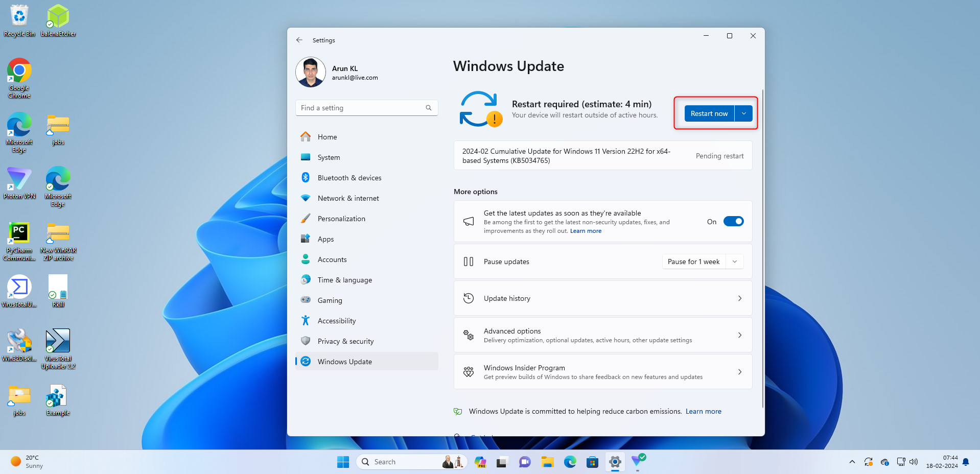Viewport: 980px width, 474px height.
Task: Click Learn more link about latest updates
Action: pyautogui.click(x=586, y=231)
